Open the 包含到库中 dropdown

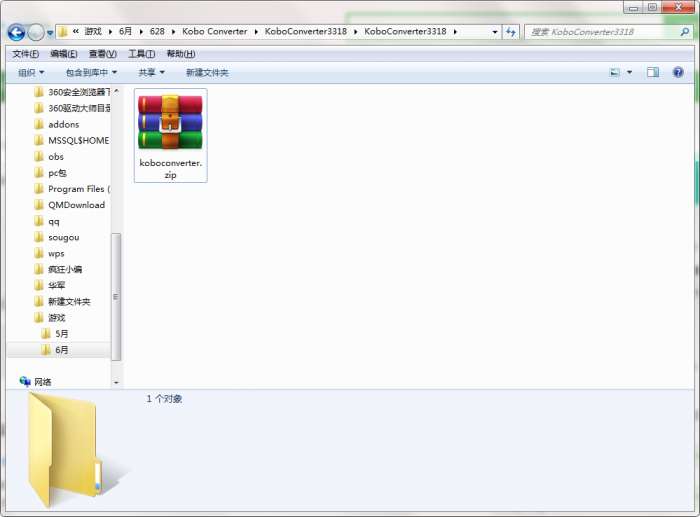pyautogui.click(x=92, y=72)
